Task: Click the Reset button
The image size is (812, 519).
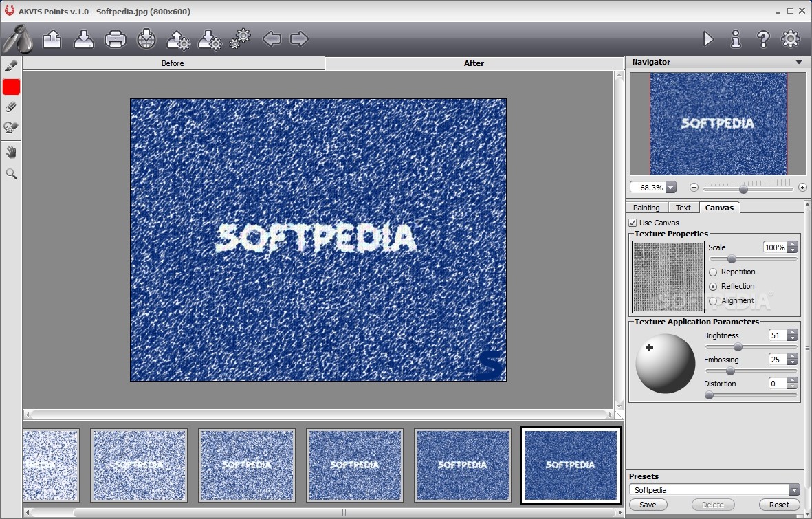Action: pyautogui.click(x=779, y=505)
